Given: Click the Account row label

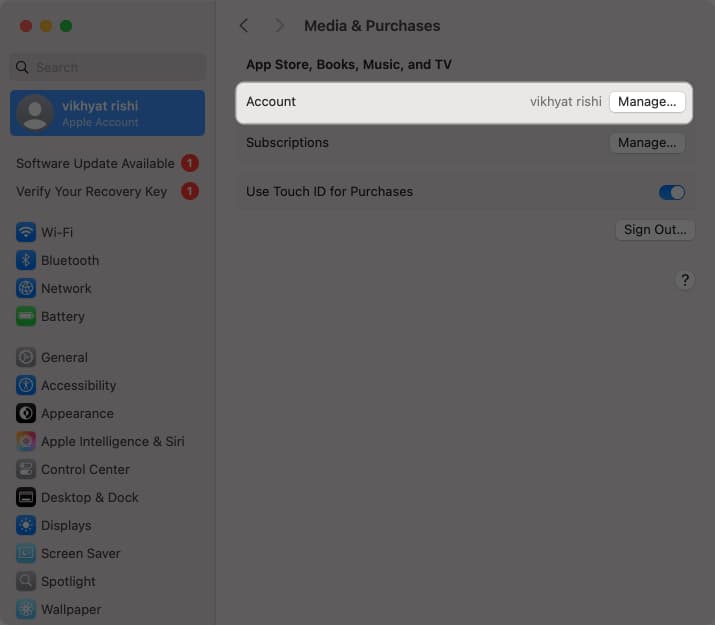Looking at the screenshot, I should (x=271, y=102).
